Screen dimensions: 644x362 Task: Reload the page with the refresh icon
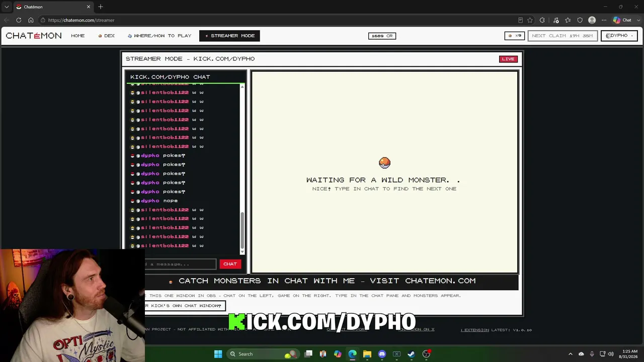pos(19,20)
